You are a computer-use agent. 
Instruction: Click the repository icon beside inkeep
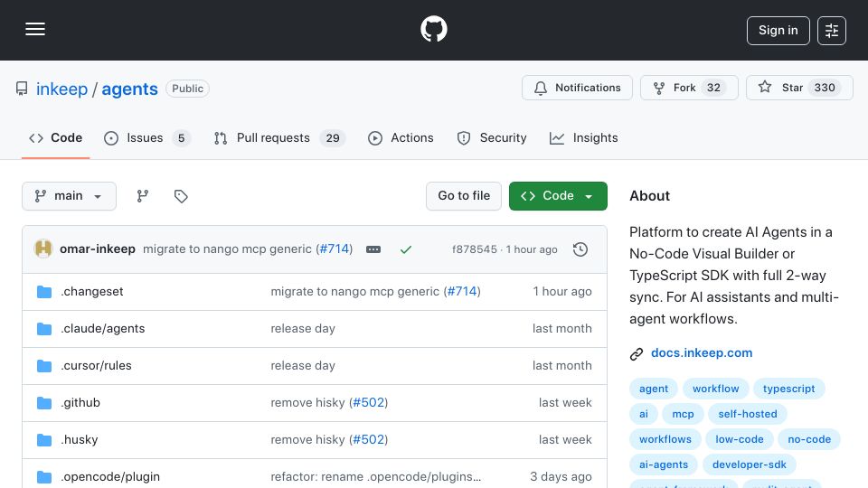(22, 89)
